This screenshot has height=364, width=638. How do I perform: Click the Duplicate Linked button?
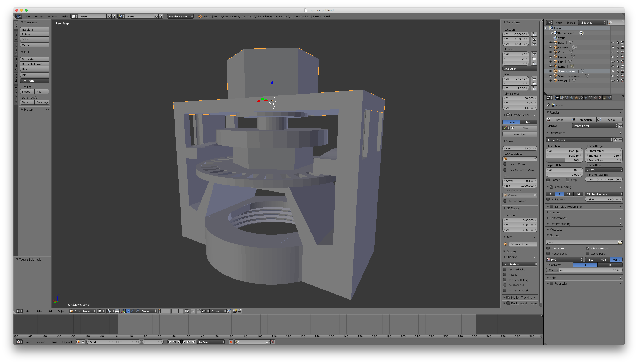coord(35,64)
